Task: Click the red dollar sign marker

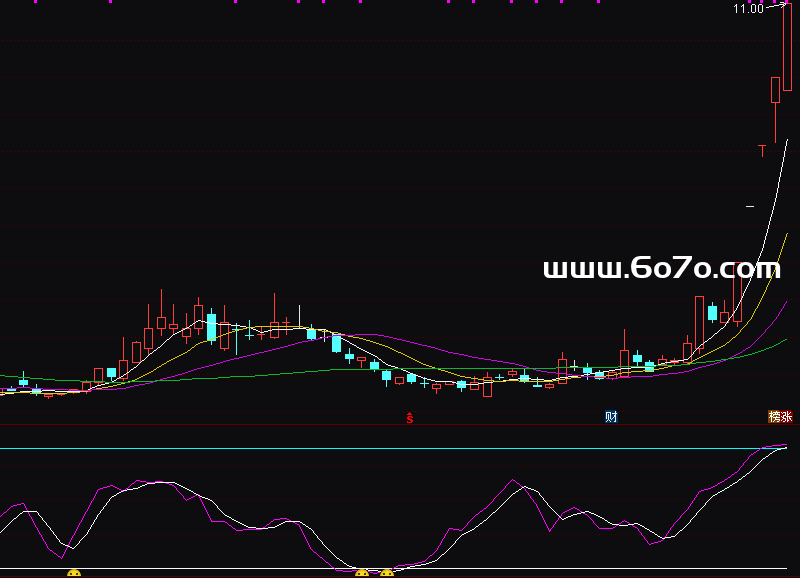Action: point(410,417)
